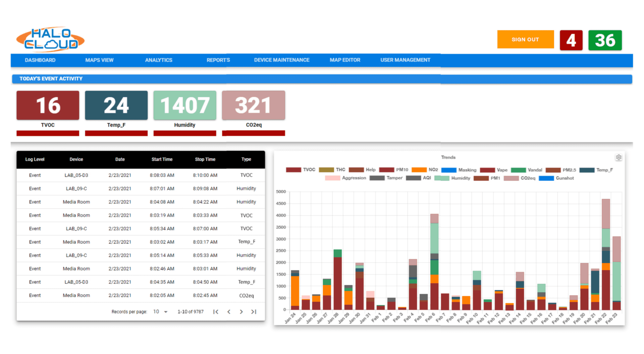The width and height of the screenshot is (644, 354).
Task: Open the Analytics tab
Action: tap(159, 60)
